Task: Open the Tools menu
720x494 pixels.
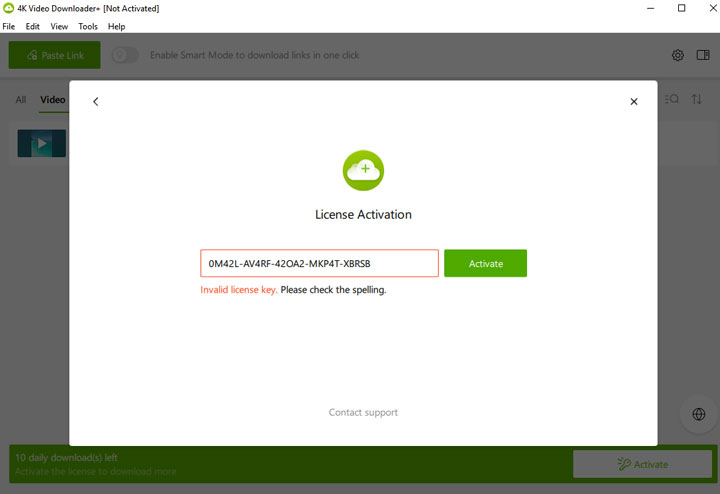Action: 88,27
